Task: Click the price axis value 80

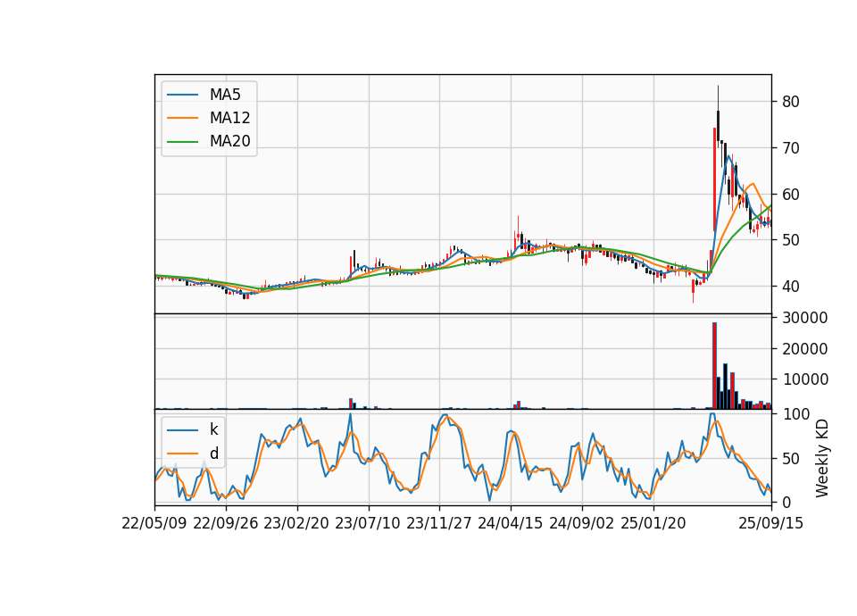Action: (790, 102)
